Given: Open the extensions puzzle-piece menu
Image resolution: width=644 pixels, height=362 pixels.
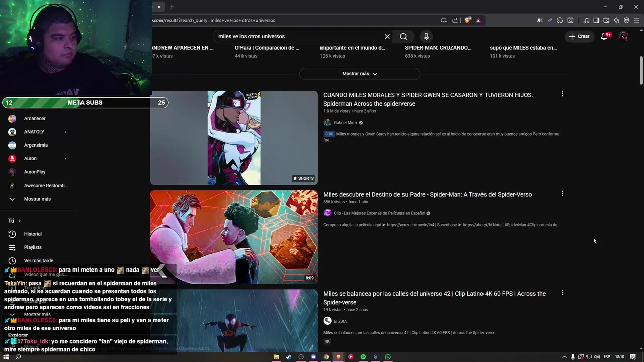Looking at the screenshot, I should click(x=560, y=20).
